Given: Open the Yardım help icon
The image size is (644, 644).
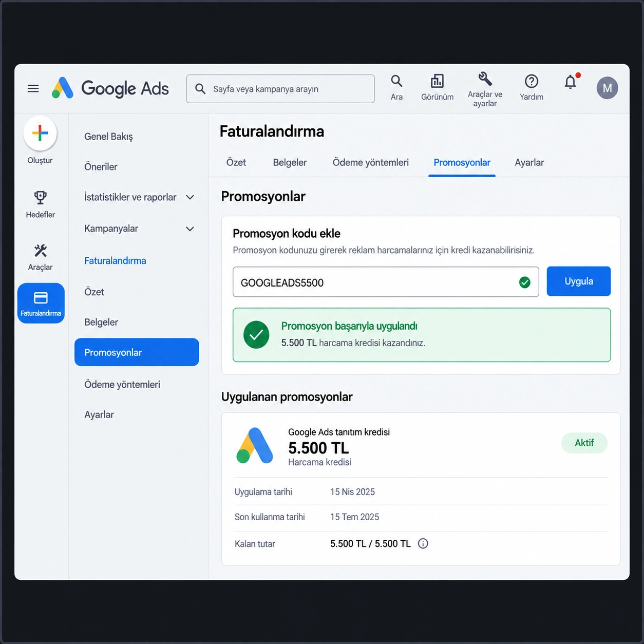Looking at the screenshot, I should (532, 81).
